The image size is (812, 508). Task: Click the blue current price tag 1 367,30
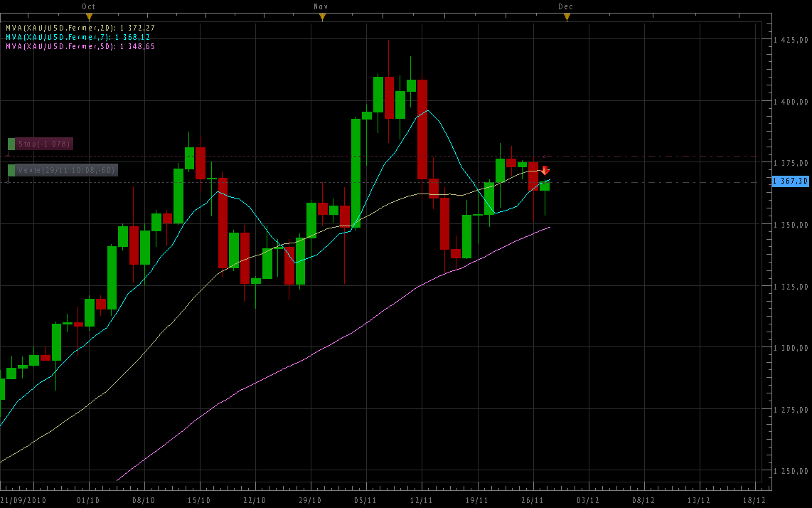point(790,181)
